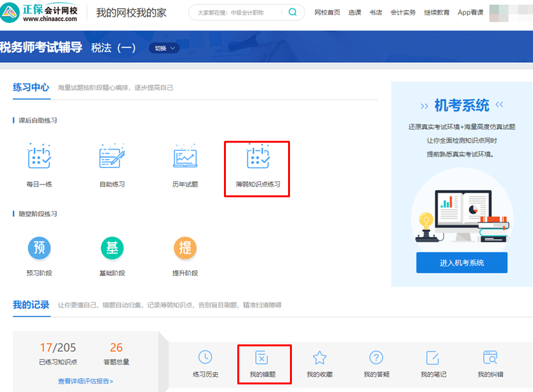Expand the 切换 subject switcher dropdown
The width and height of the screenshot is (533, 392).
pos(163,47)
